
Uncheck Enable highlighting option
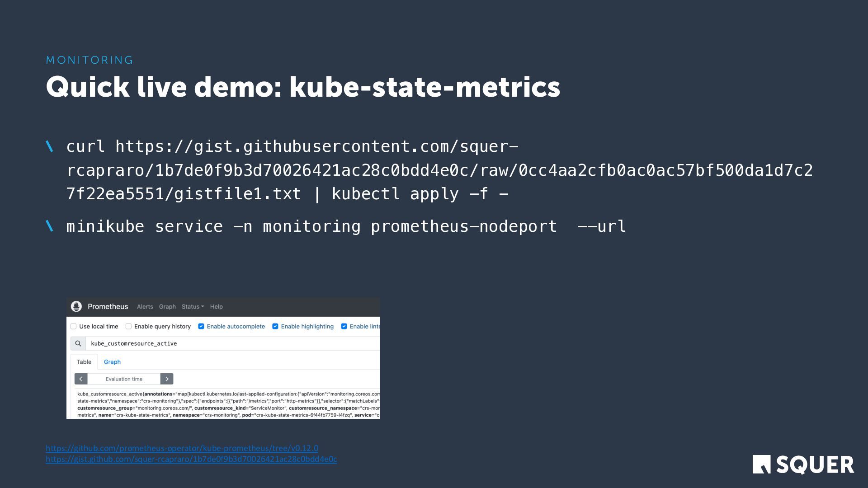[x=275, y=326]
